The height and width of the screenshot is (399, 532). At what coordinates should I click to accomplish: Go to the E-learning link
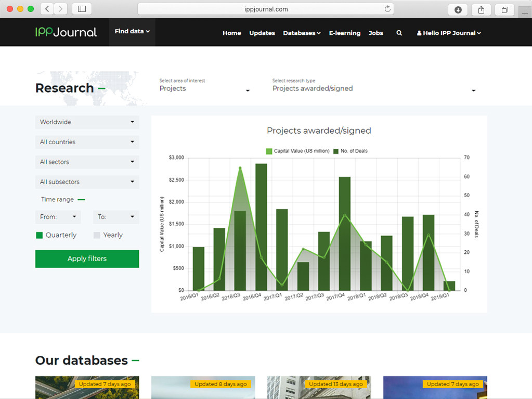coord(344,33)
